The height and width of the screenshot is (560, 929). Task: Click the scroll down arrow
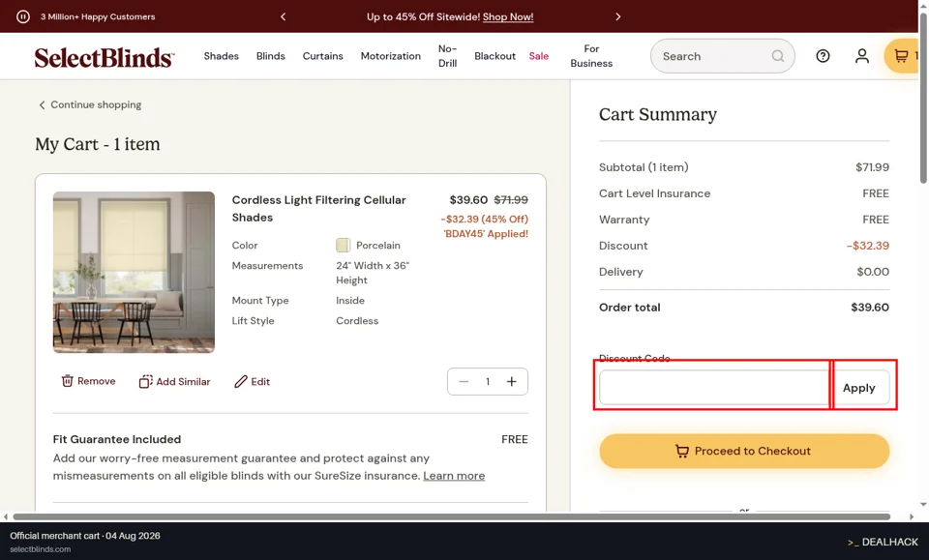pos(923,505)
